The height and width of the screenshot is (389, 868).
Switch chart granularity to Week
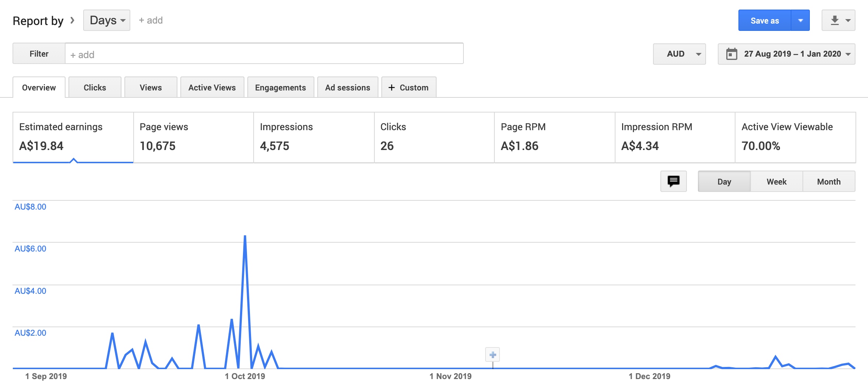[x=776, y=182]
